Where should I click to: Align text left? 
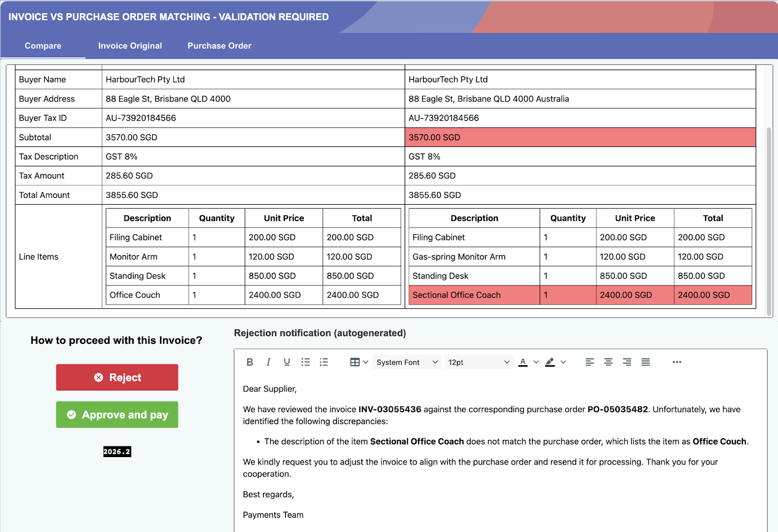coord(590,362)
